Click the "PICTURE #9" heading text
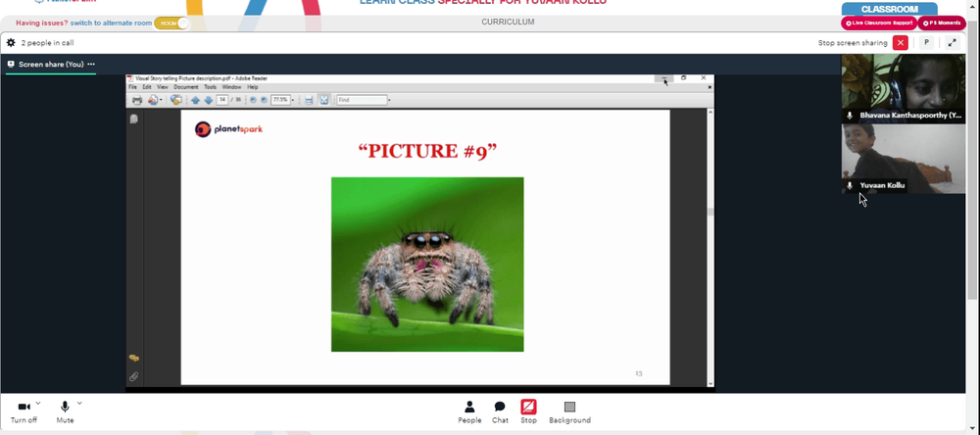The width and height of the screenshot is (980, 435). 427,152
